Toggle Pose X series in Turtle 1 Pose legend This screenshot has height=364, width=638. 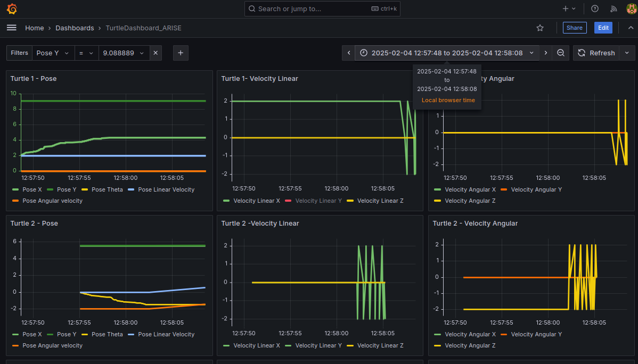coord(27,189)
